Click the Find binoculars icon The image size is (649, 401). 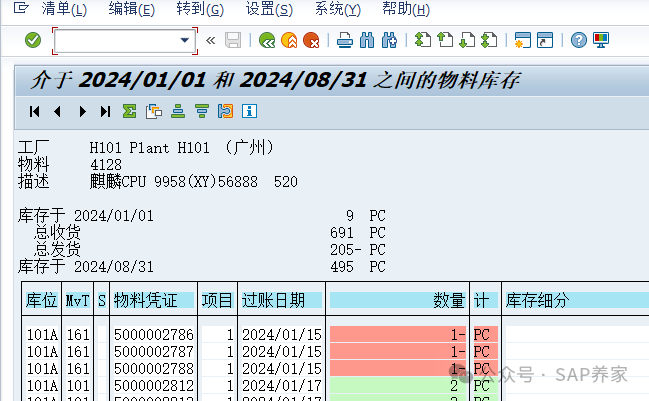(367, 41)
